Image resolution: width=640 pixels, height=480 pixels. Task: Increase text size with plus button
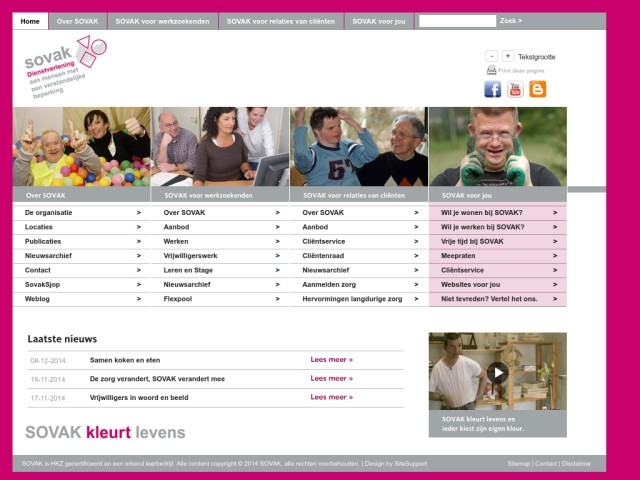click(x=508, y=56)
